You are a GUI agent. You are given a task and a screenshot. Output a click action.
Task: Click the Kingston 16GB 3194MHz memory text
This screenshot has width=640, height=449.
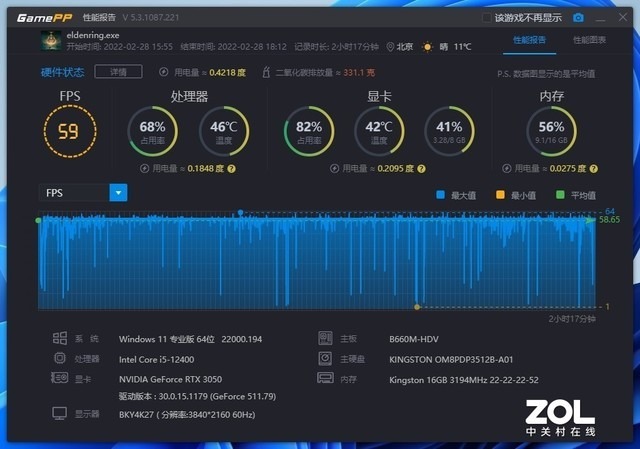tap(464, 380)
